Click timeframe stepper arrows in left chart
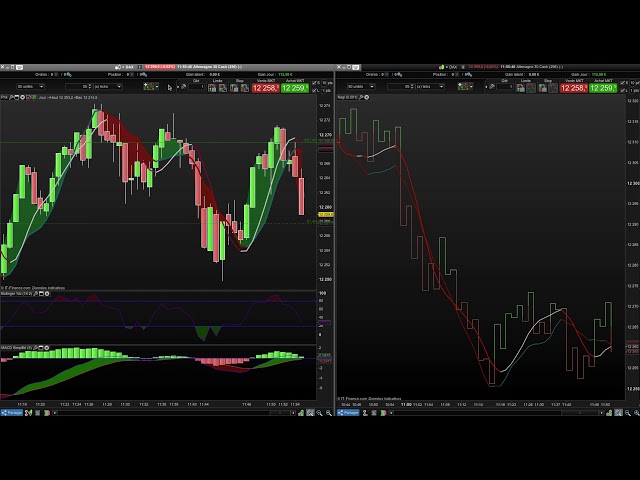 90,87
